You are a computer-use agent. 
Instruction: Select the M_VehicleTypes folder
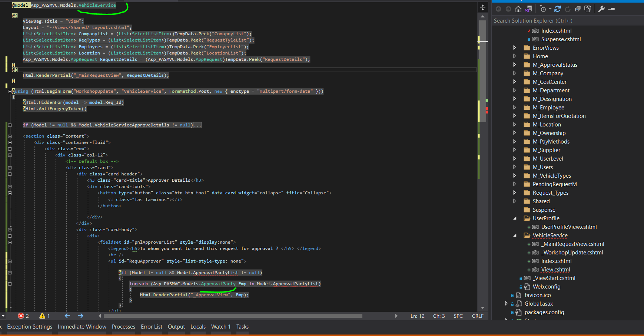pos(552,176)
